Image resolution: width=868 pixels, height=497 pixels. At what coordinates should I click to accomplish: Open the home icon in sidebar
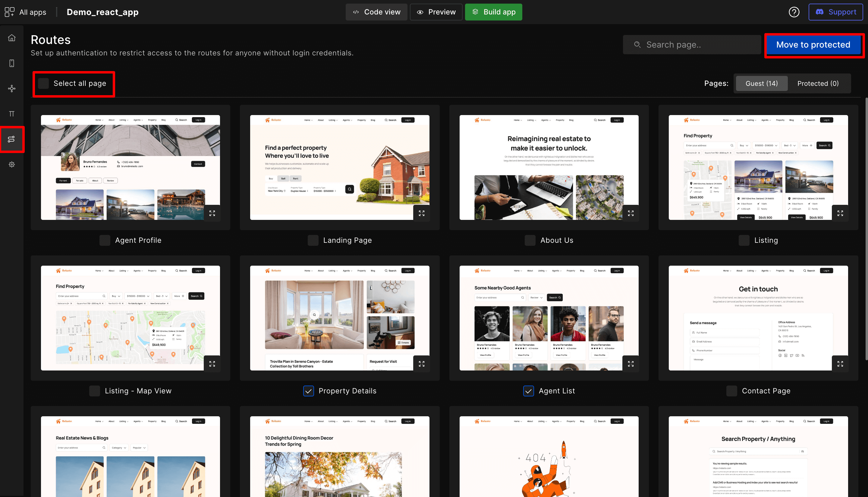12,38
